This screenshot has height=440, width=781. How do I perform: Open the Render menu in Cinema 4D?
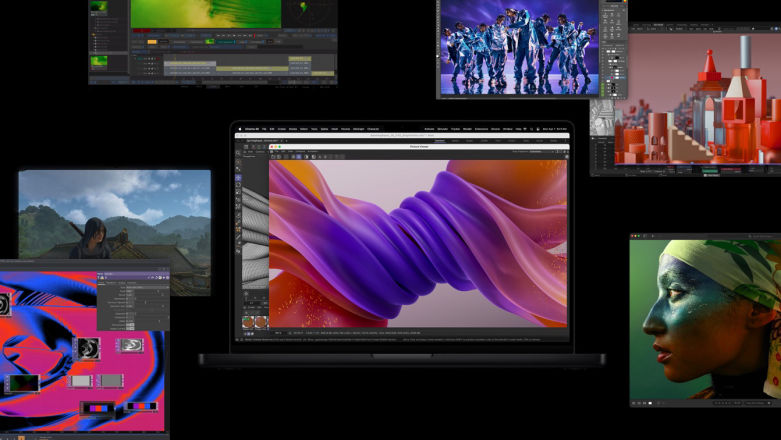coord(467,129)
